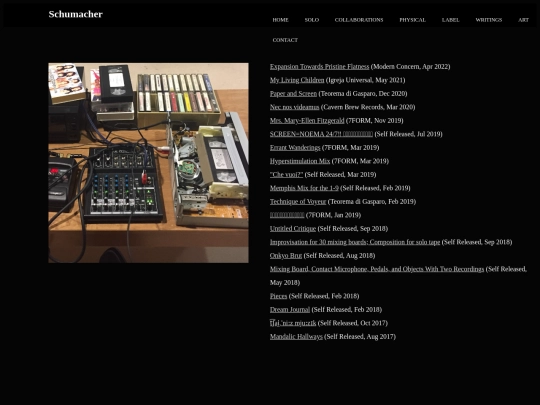
Task: Open the HOME menu item
Action: tap(280, 20)
